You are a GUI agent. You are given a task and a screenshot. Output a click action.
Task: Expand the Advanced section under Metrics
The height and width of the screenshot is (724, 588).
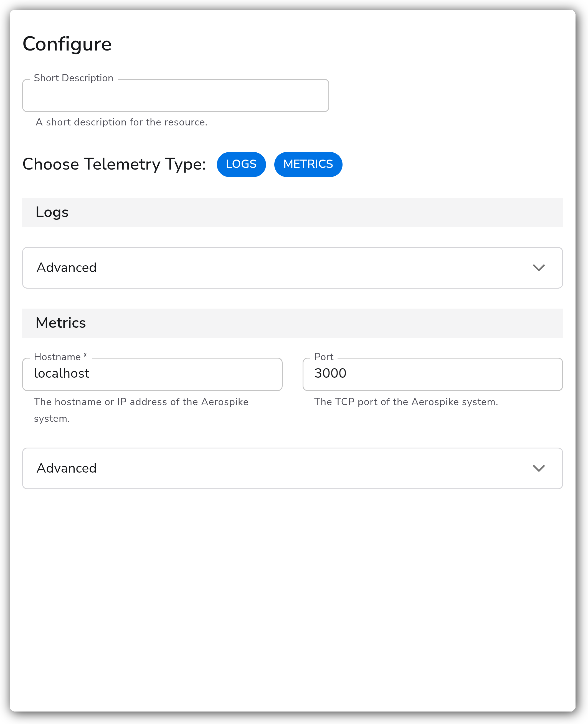(x=293, y=468)
